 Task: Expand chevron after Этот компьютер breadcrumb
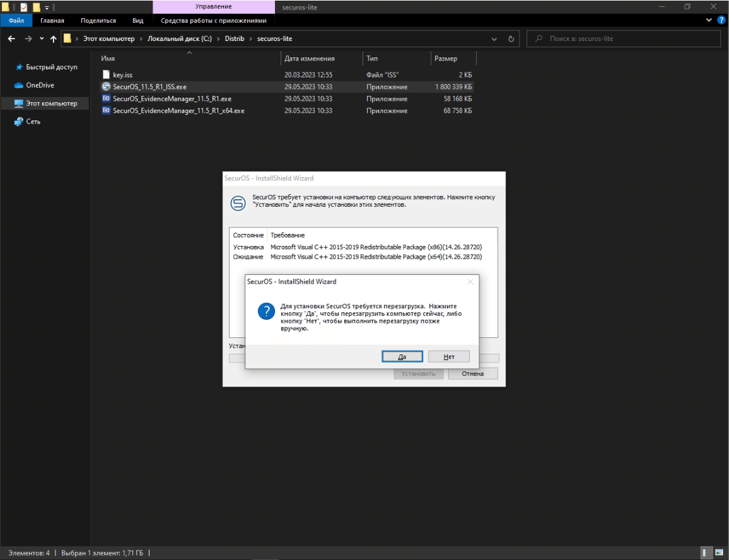point(141,39)
